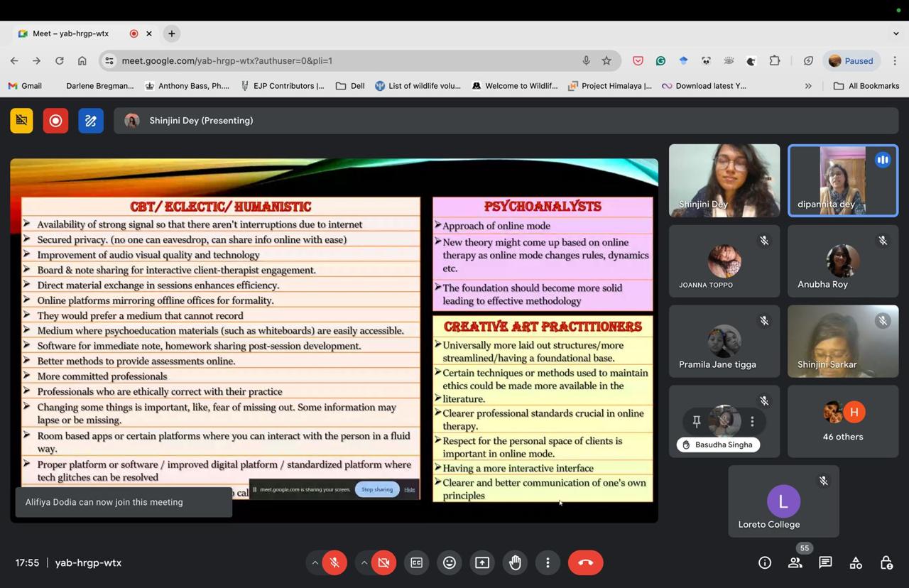Open emoji reactions in call controls
The image size is (909, 588).
449,562
